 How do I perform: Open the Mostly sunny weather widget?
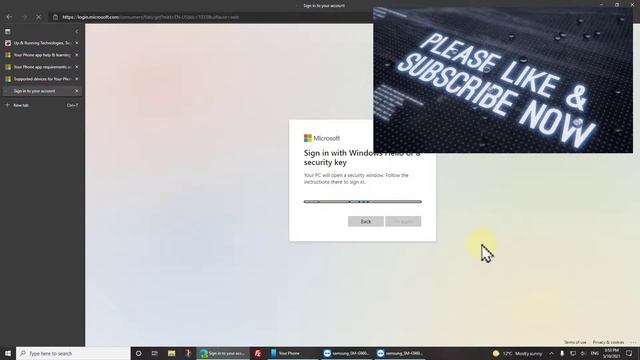518,353
